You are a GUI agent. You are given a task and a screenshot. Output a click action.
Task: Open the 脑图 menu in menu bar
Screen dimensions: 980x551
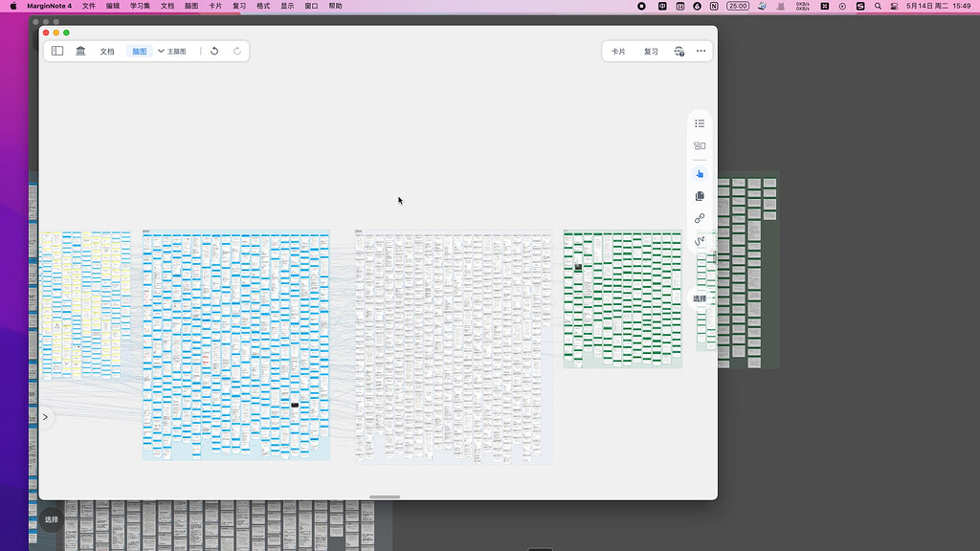tap(191, 6)
